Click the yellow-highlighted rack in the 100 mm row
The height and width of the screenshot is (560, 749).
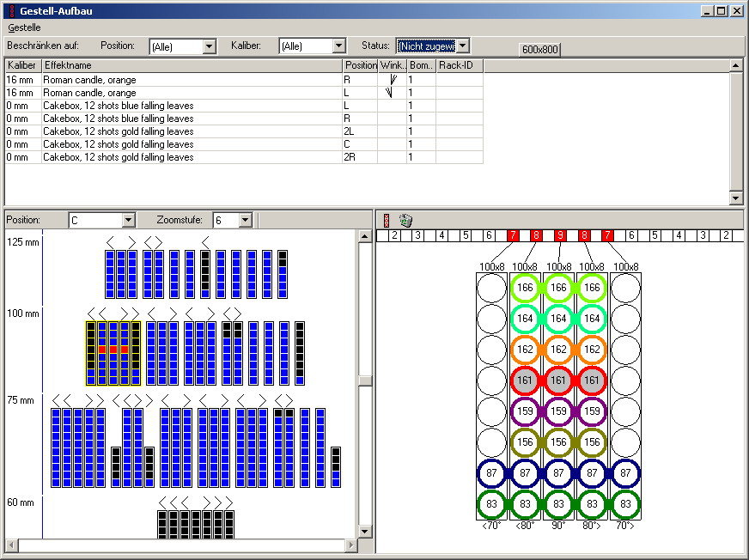113,353
